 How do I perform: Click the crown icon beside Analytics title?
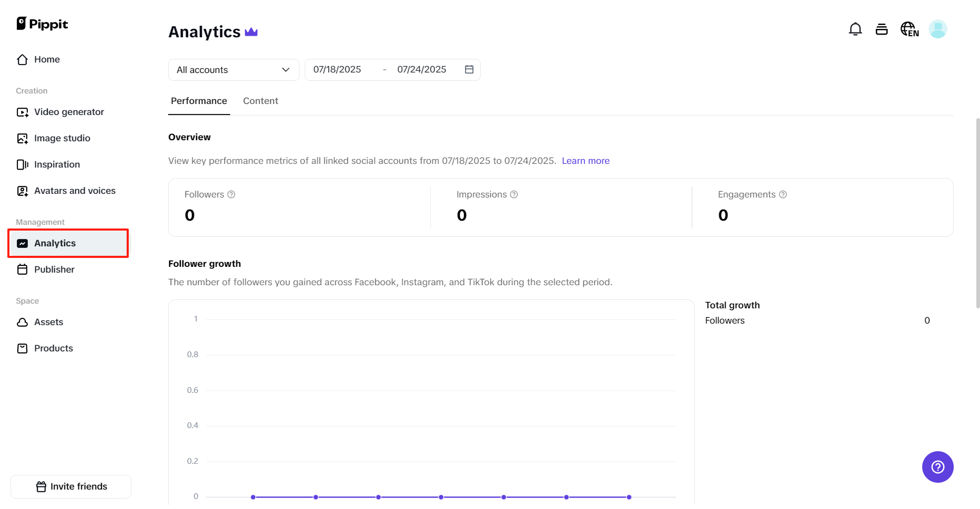pyautogui.click(x=251, y=32)
